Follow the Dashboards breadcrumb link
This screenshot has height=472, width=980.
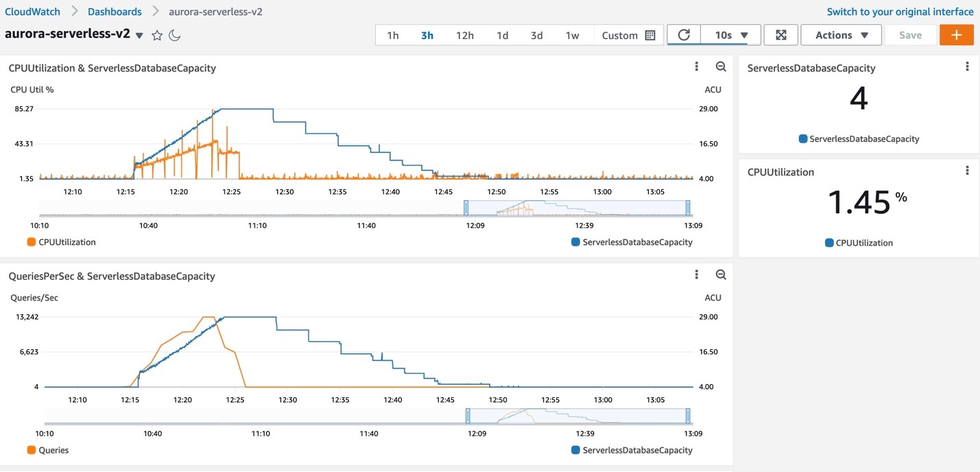click(x=114, y=11)
